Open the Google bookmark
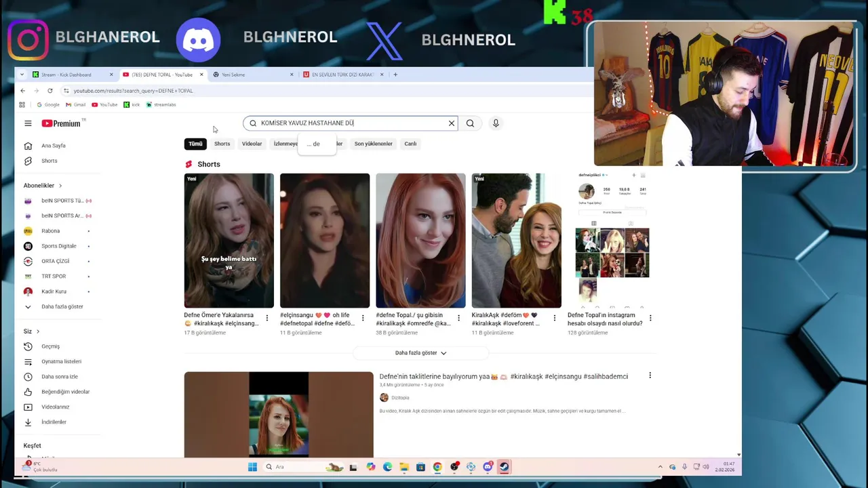This screenshot has height=488, width=868. (47, 104)
